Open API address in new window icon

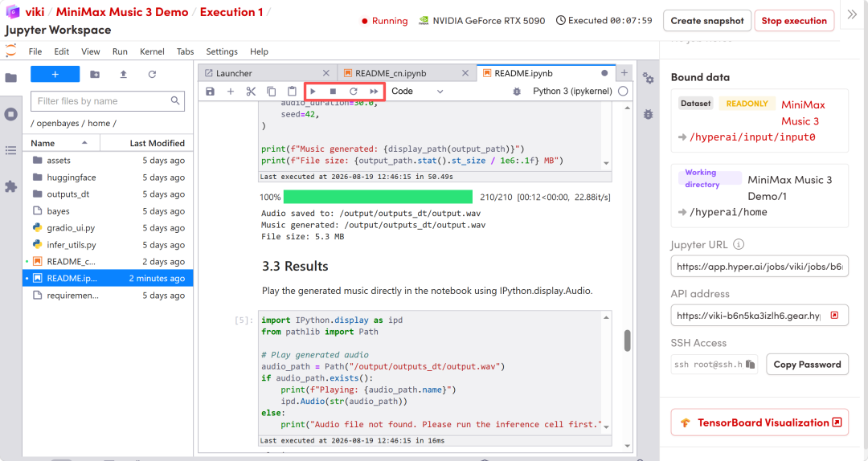[835, 316]
